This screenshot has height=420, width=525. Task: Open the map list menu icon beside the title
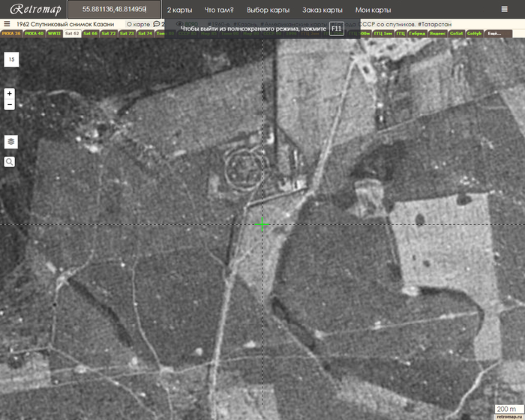7,24
